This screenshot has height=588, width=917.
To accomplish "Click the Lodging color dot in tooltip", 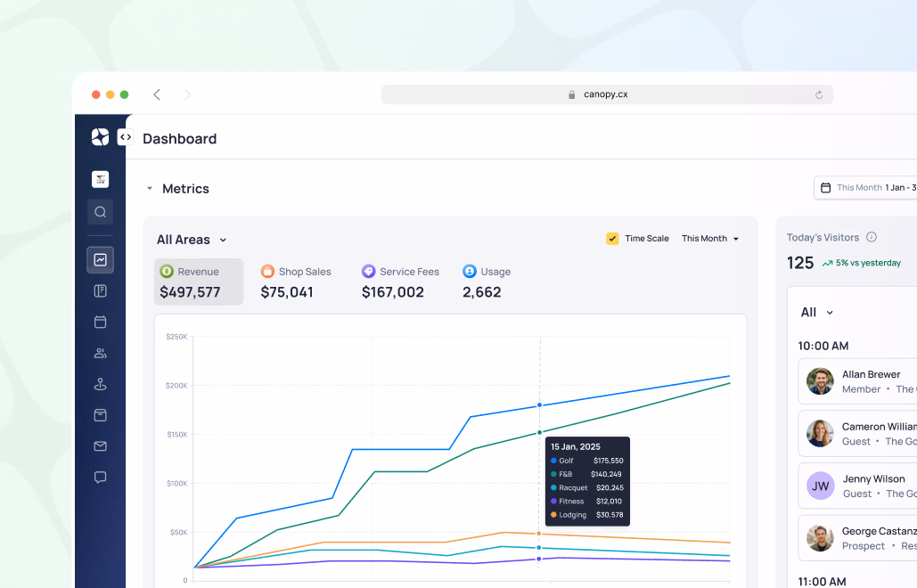I will coord(553,515).
